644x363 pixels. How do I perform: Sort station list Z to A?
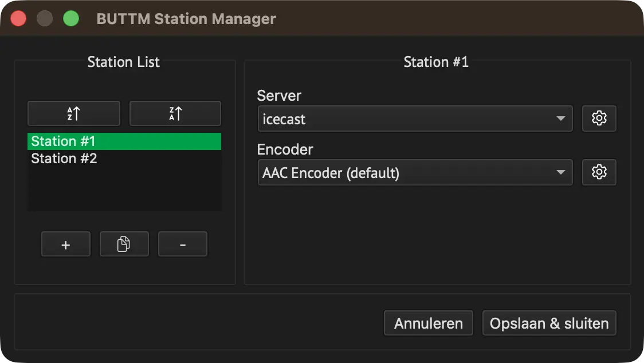[175, 113]
